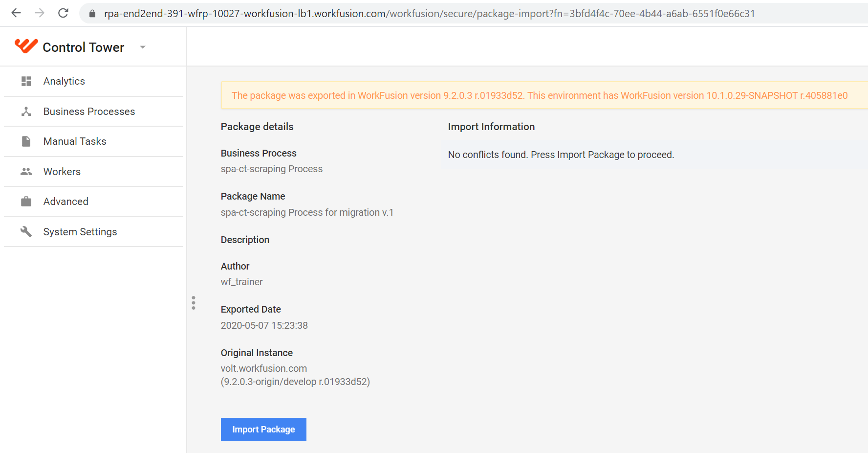
Task: Select package name 'spa-ct-scraping Process for migration v.1'
Action: pyautogui.click(x=307, y=212)
